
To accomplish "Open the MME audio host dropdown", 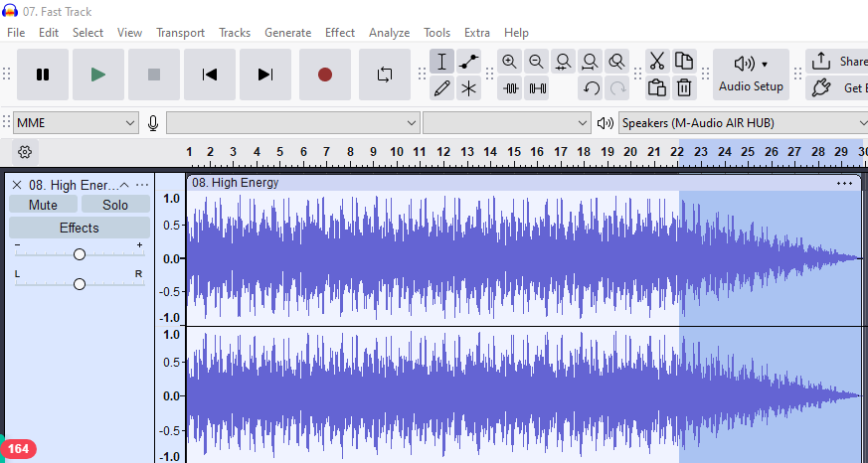I will [76, 123].
